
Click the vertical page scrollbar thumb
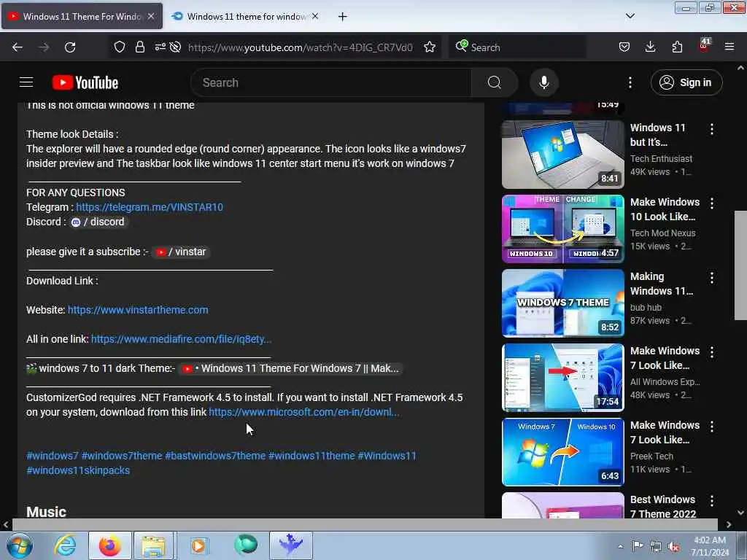(740, 265)
